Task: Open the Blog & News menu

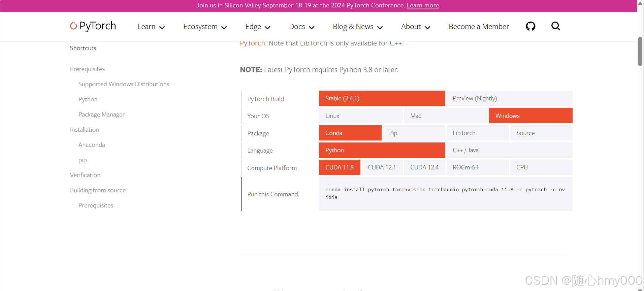Action: pyautogui.click(x=353, y=27)
